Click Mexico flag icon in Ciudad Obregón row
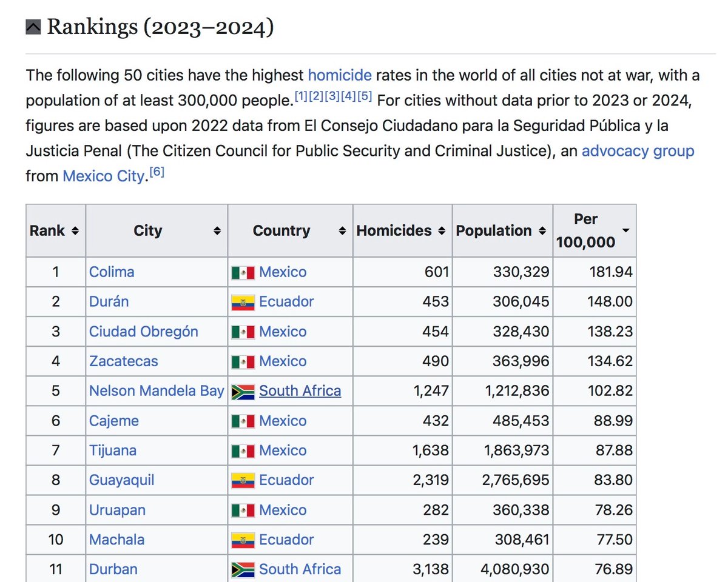Screen dimensions: 728x582 click(x=243, y=332)
